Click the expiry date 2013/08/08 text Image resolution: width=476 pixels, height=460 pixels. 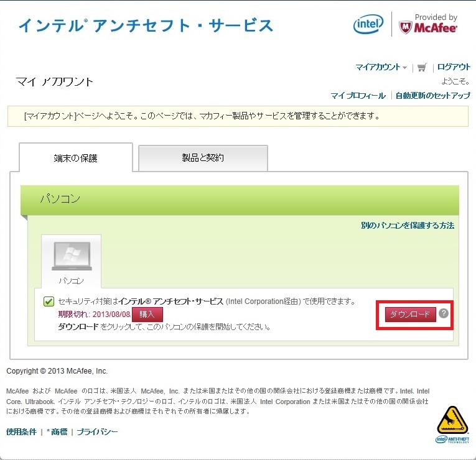(111, 314)
